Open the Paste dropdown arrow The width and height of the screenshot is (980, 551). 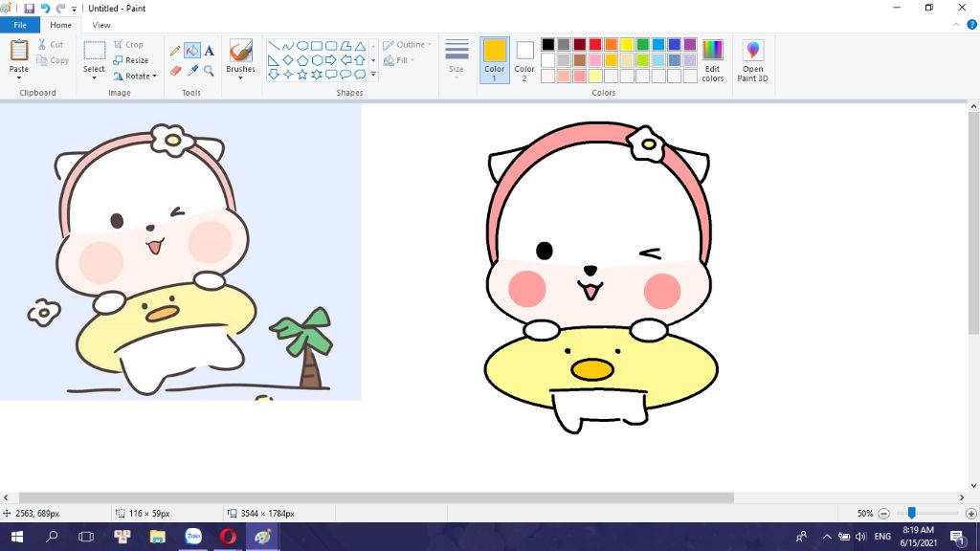(19, 78)
